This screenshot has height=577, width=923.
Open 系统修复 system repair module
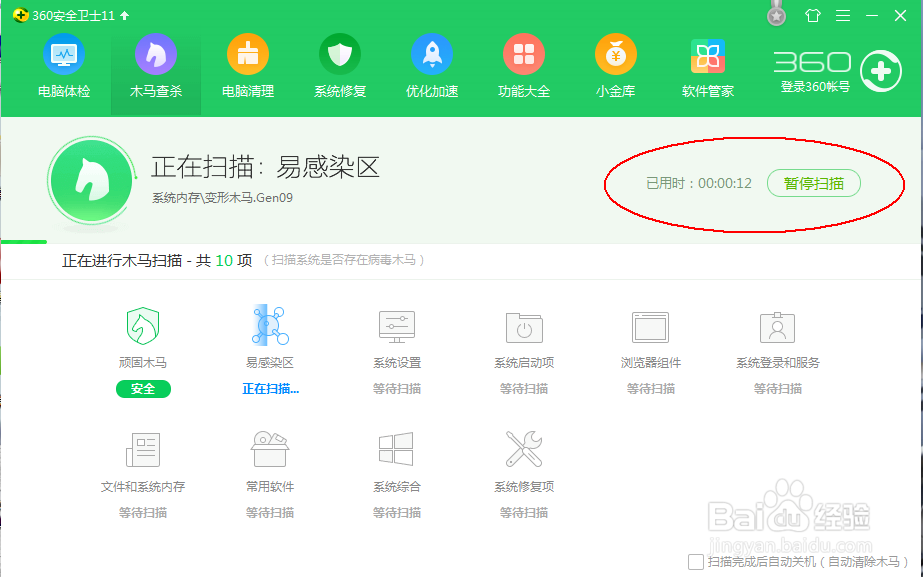coord(340,66)
